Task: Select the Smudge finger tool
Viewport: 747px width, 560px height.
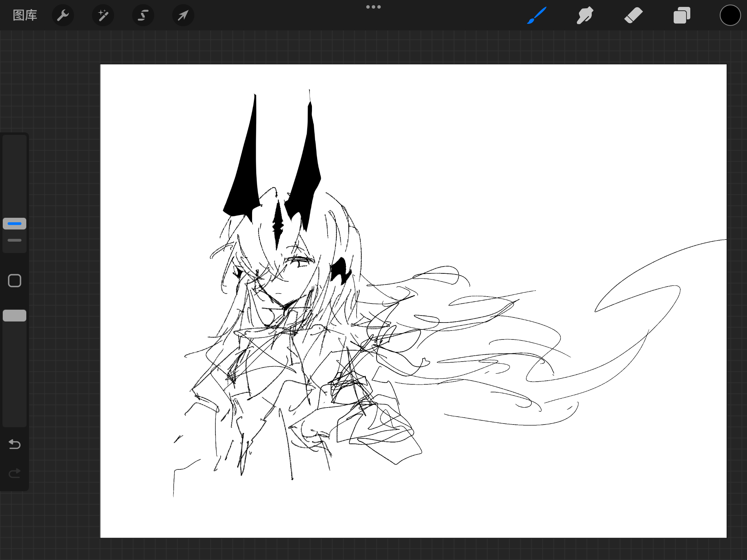Action: coord(585,15)
